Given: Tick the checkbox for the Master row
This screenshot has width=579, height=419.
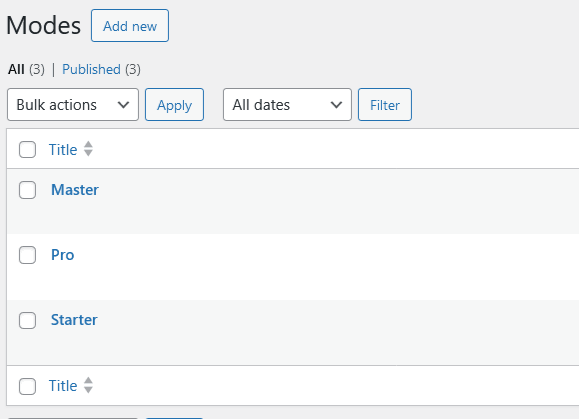Looking at the screenshot, I should pos(27,190).
